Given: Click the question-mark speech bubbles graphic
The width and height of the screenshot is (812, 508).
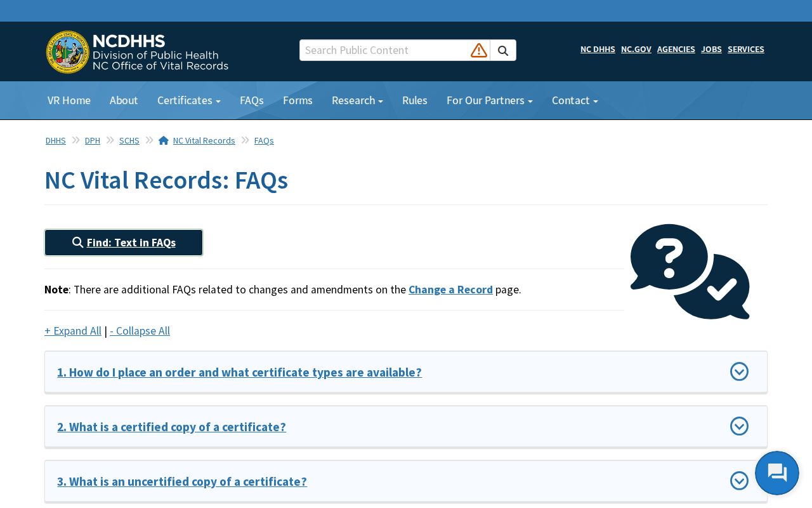Looking at the screenshot, I should pyautogui.click(x=690, y=271).
